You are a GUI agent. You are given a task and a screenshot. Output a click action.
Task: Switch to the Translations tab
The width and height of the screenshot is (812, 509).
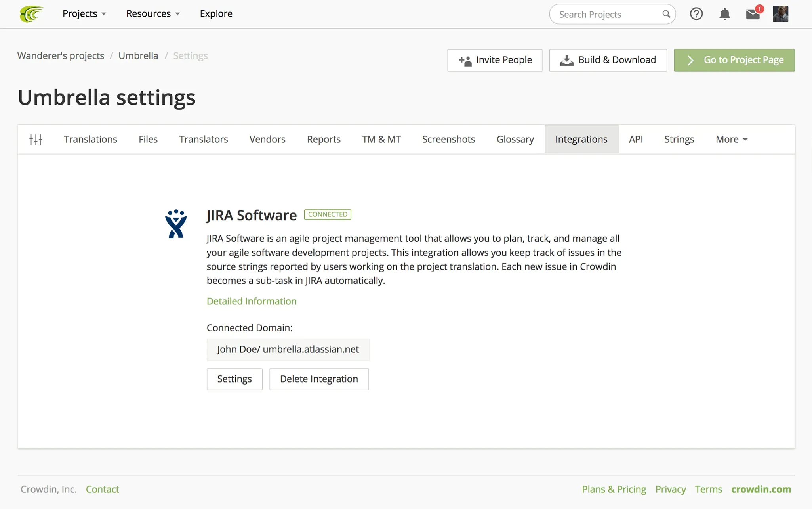91,139
